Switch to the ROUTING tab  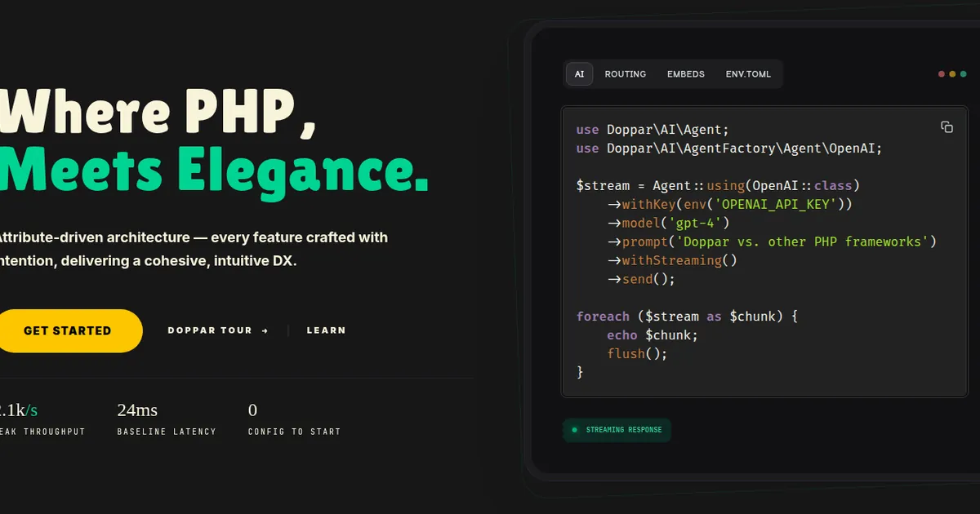pyautogui.click(x=626, y=74)
